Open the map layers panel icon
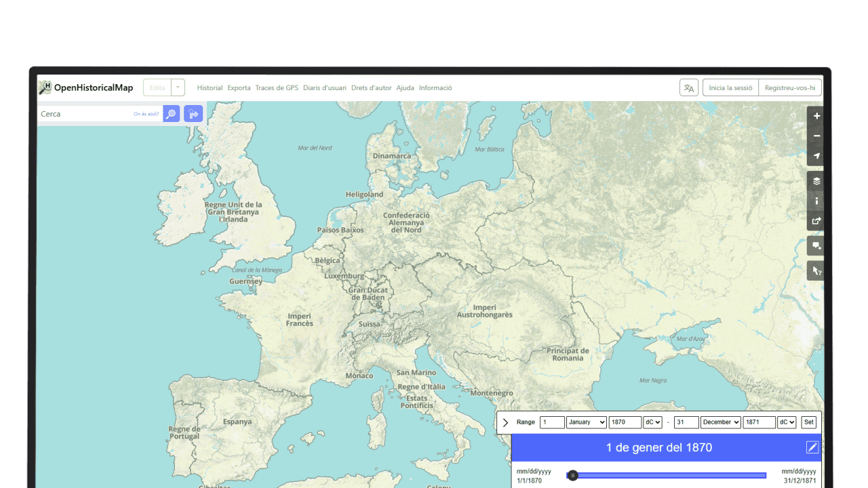The height and width of the screenshot is (488, 868). (816, 181)
